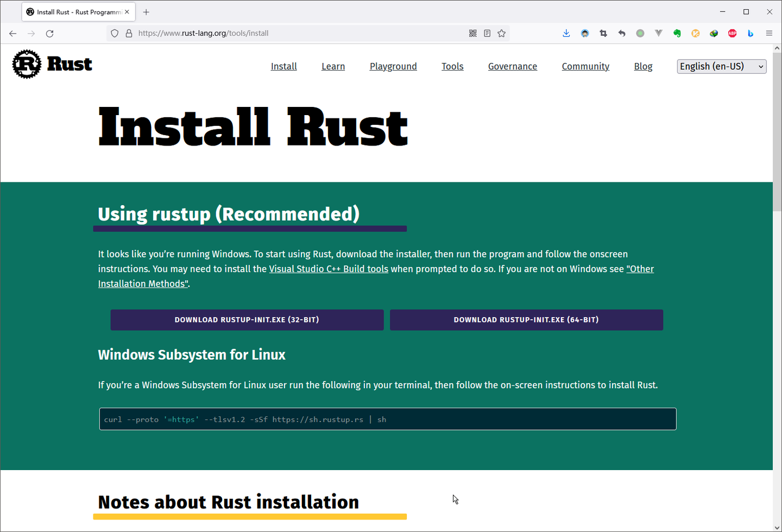The image size is (782, 532).
Task: Bookmark this page with the star icon
Action: pos(501,33)
